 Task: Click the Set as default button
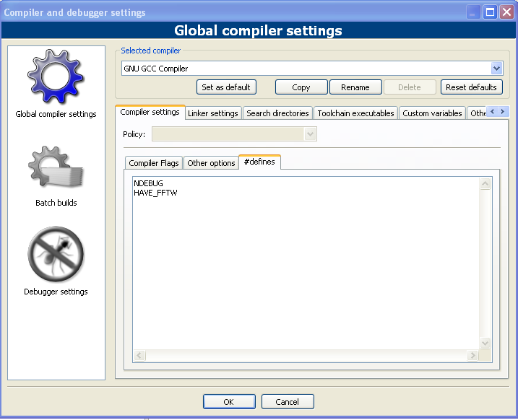click(226, 87)
